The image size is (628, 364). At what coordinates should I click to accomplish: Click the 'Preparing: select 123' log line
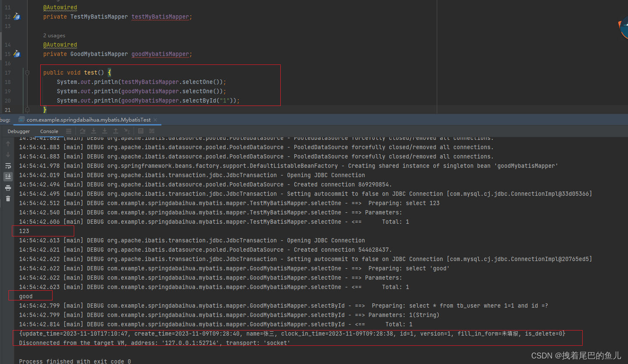click(229, 203)
